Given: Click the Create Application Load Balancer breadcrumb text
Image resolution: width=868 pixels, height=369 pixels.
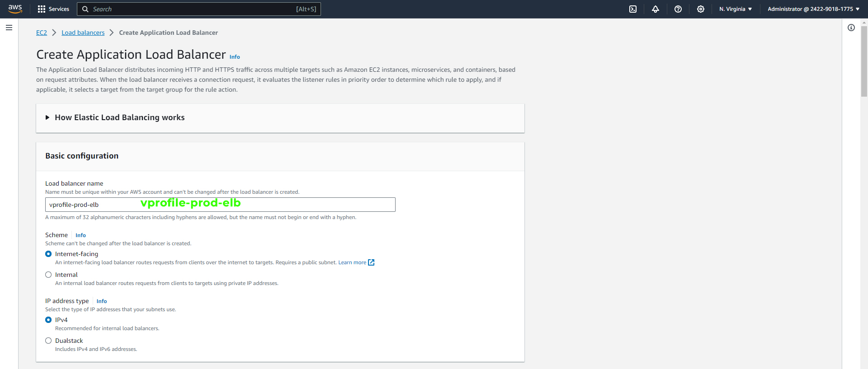Looking at the screenshot, I should pos(168,33).
